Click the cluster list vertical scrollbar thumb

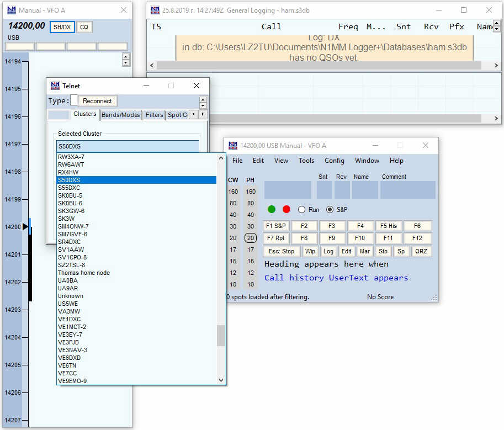[221, 336]
